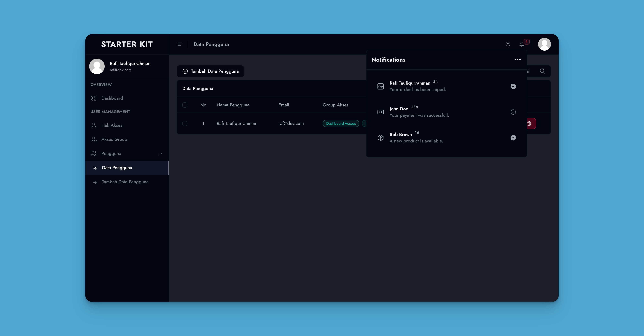Mark John Doe notification as read
This screenshot has height=336, width=644.
point(513,112)
